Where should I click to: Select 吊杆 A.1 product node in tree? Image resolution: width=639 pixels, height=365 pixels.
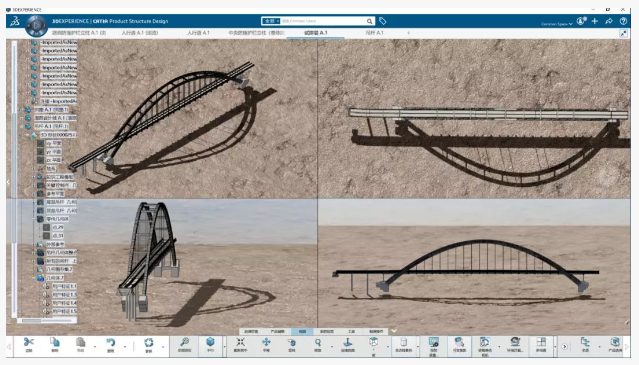point(51,126)
